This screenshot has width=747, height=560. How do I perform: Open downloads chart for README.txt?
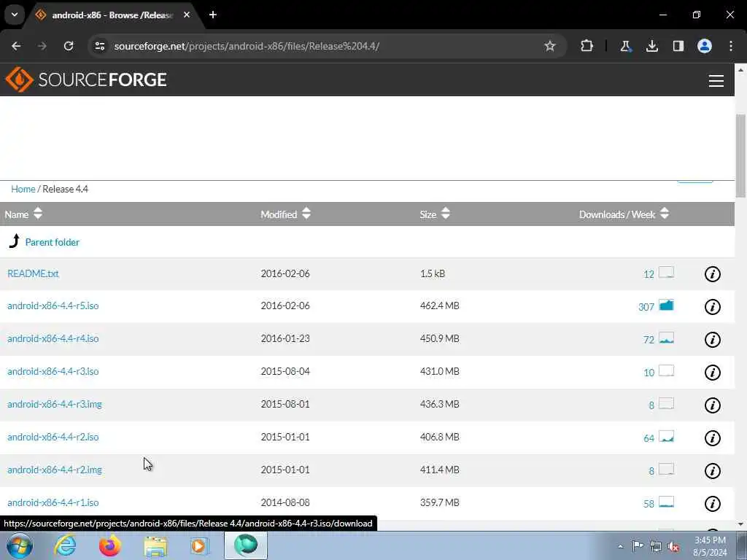(666, 273)
